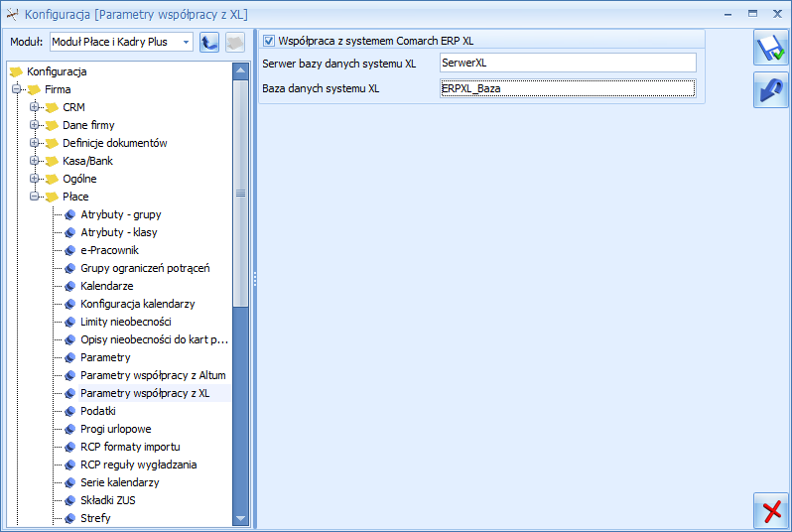
Task: Click the Serwer bazy danych systemu XL field
Action: click(568, 64)
